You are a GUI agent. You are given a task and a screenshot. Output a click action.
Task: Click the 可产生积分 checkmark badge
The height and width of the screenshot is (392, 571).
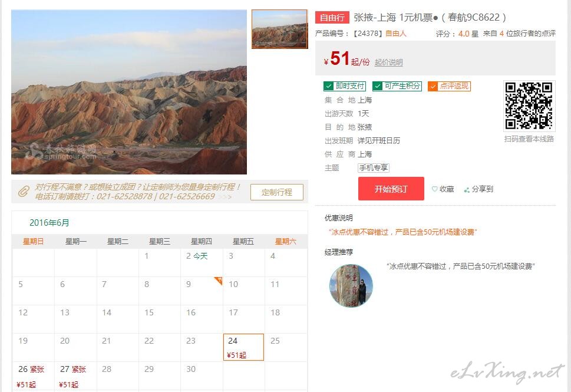tap(397, 86)
